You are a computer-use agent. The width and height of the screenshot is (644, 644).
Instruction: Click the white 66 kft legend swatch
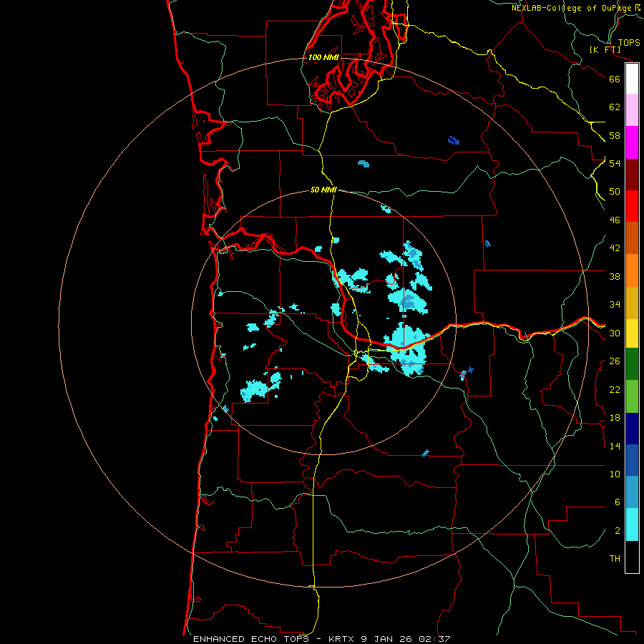[632, 79]
